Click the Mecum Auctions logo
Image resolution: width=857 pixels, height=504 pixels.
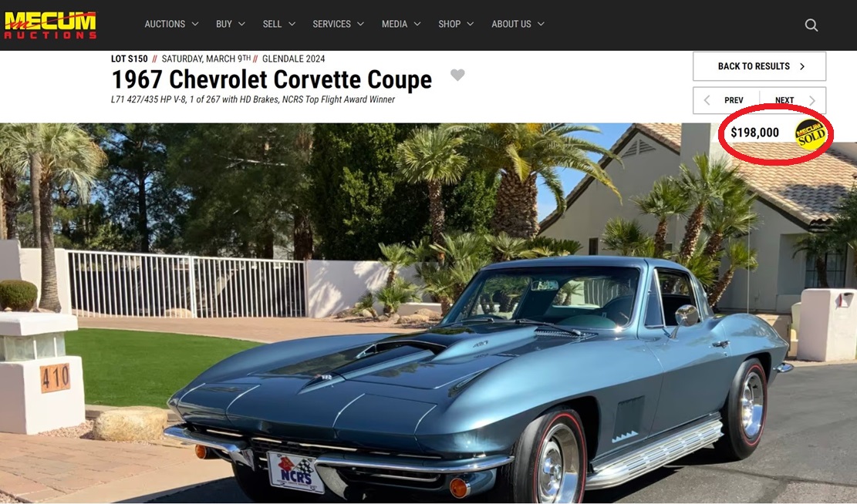[50, 25]
